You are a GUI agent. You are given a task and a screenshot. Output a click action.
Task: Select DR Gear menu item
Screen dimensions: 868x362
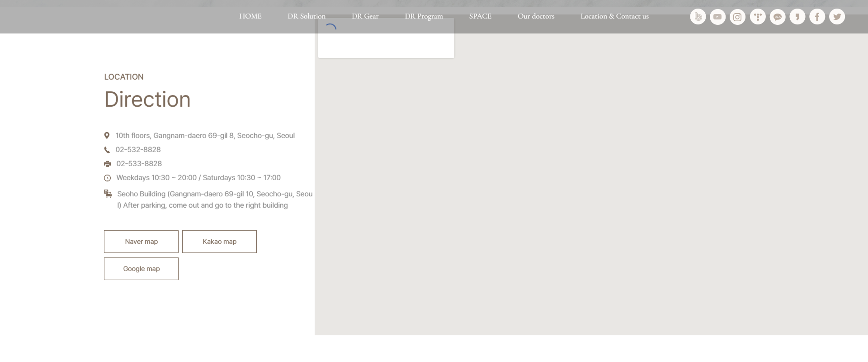tap(365, 16)
